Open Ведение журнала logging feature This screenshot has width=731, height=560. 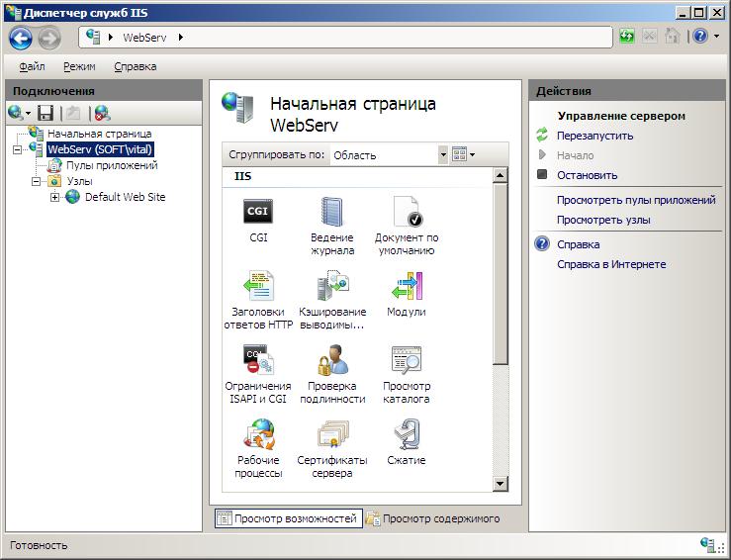coord(332,227)
